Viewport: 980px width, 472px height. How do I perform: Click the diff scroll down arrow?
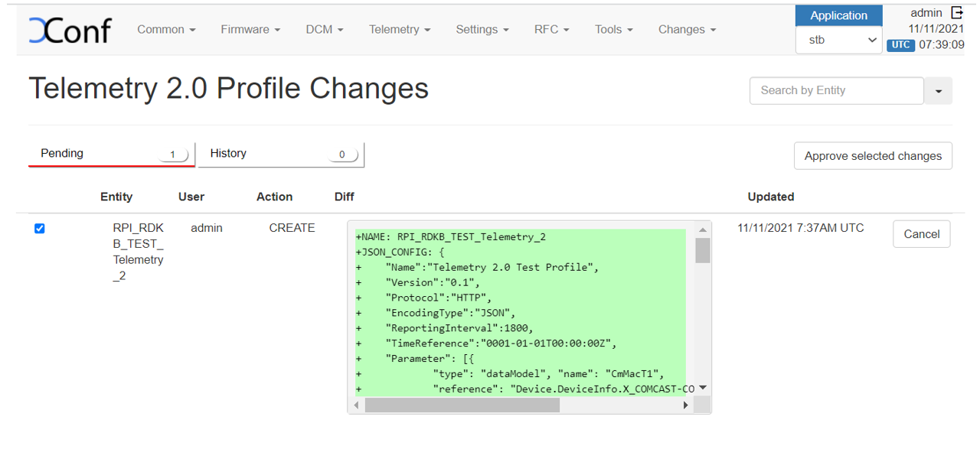702,389
